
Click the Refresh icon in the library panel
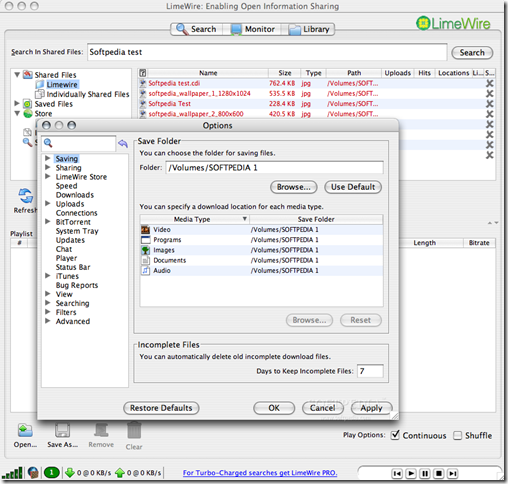(25, 196)
